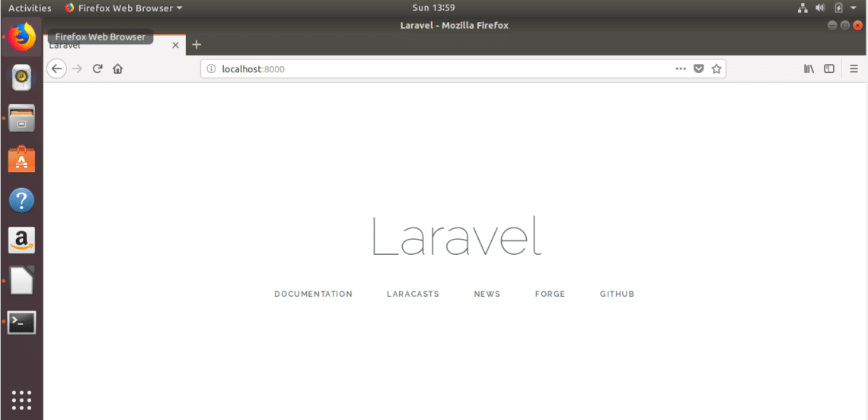Viewport: 868px width, 420px height.
Task: Save page to Pocket
Action: (x=698, y=68)
